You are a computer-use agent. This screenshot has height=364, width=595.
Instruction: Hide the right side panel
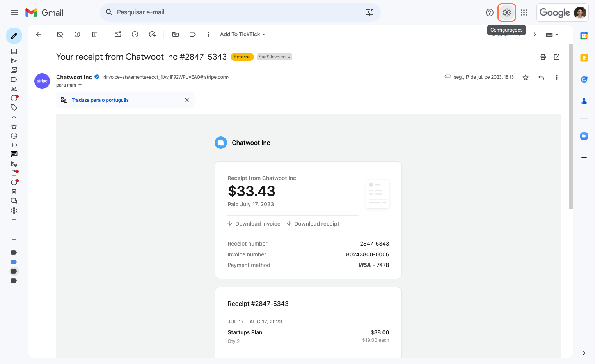[584, 353]
